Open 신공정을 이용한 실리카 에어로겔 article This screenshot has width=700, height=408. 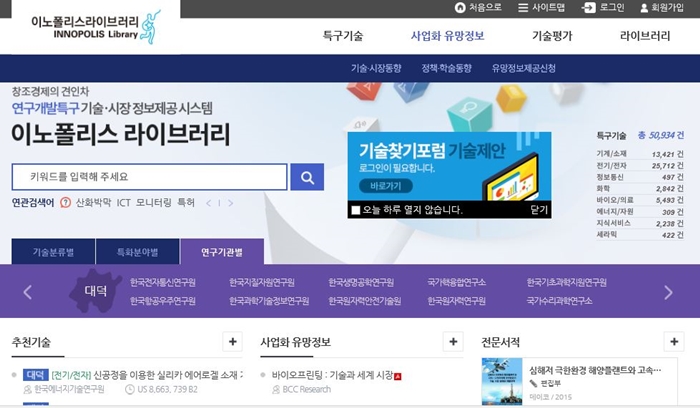tap(168, 375)
